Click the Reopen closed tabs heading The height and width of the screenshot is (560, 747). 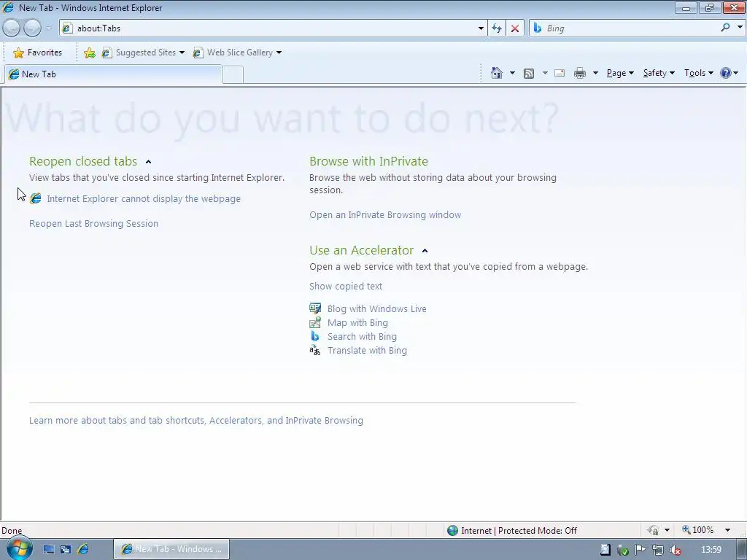coord(83,161)
